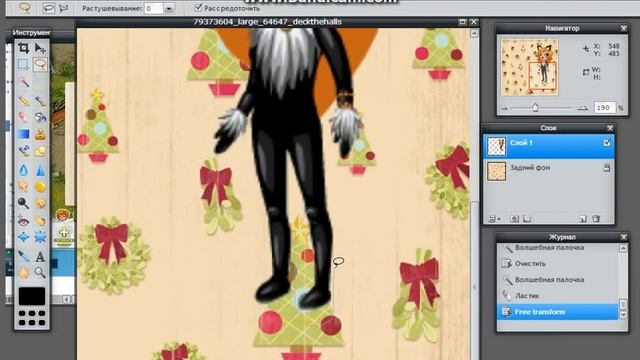Click the Растушевывание feather value field

(x=154, y=8)
